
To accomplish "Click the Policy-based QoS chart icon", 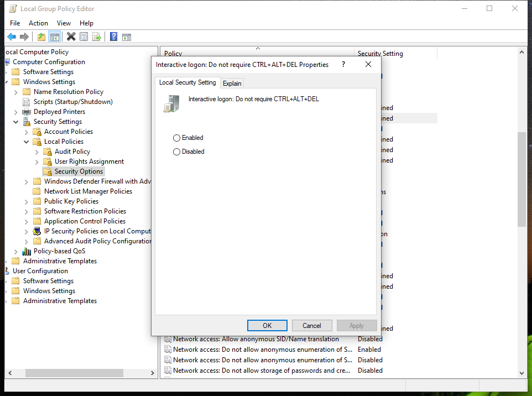I will tap(27, 251).
